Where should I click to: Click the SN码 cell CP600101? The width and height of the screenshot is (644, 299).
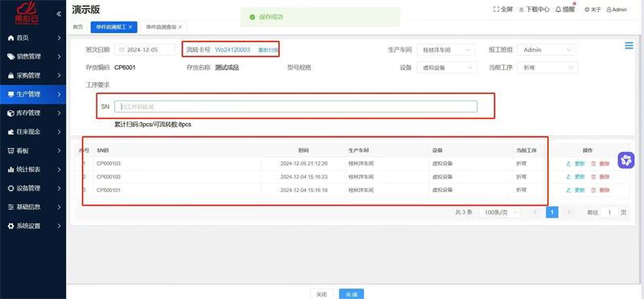pos(109,190)
